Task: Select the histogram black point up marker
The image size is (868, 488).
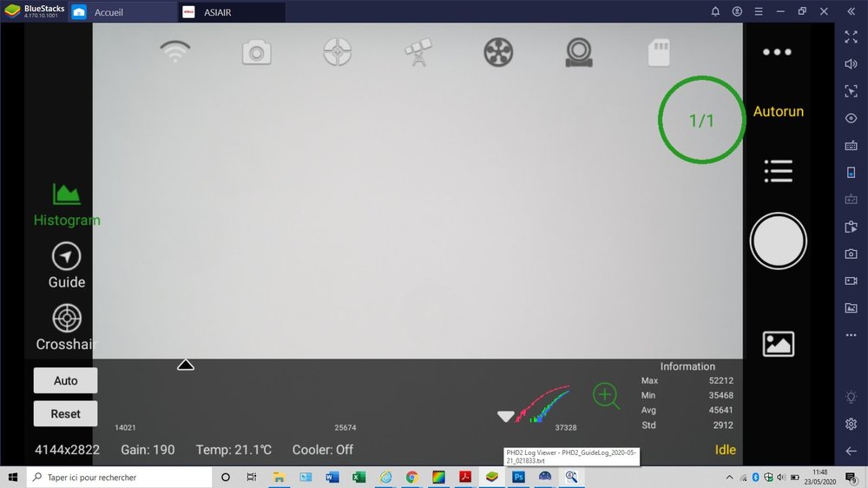Action: (186, 365)
